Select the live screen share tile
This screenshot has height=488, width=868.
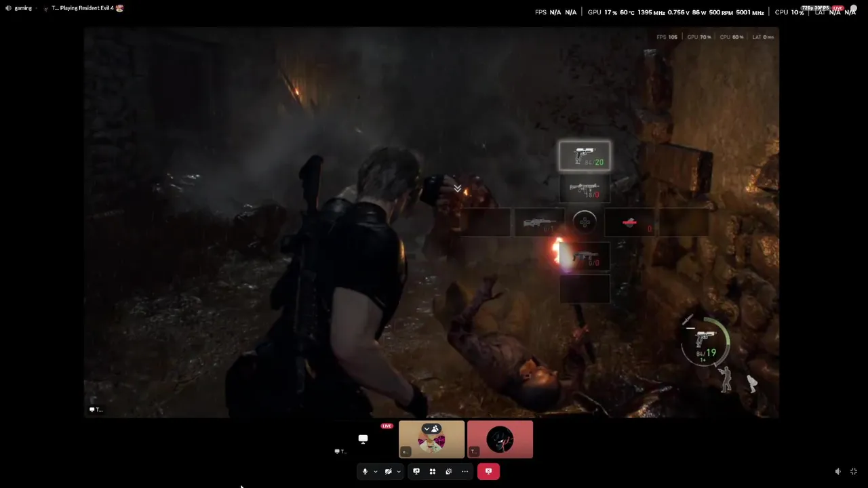(x=363, y=439)
